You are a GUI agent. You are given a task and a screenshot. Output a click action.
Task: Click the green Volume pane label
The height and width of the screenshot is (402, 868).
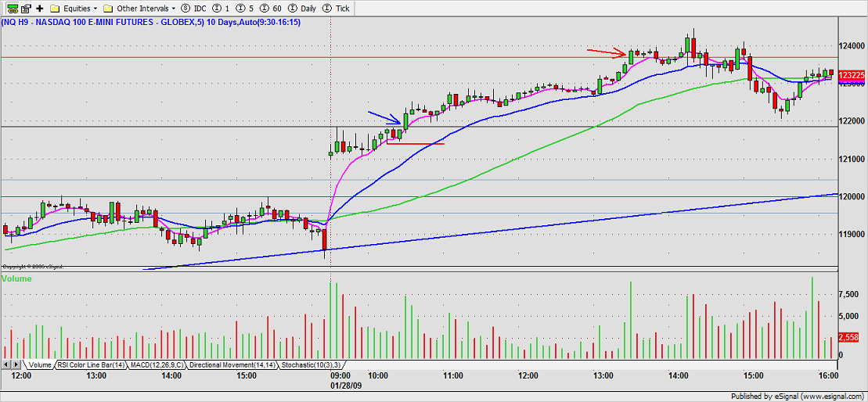point(17,278)
